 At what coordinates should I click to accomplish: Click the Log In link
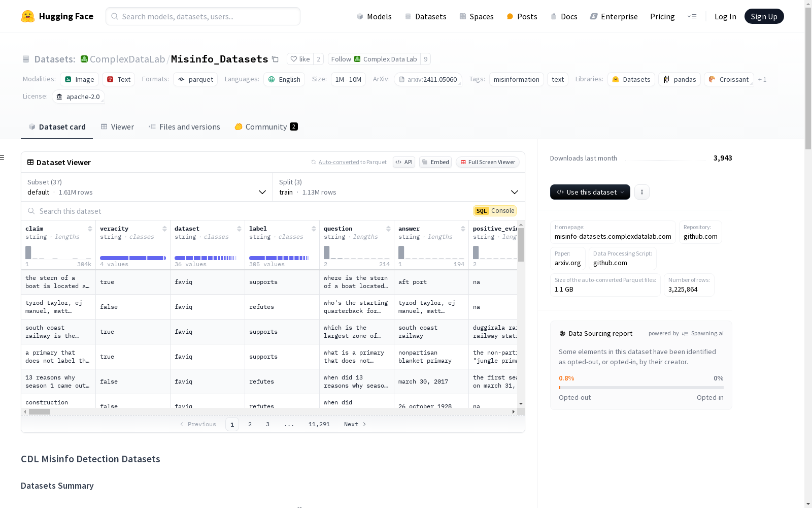(725, 16)
